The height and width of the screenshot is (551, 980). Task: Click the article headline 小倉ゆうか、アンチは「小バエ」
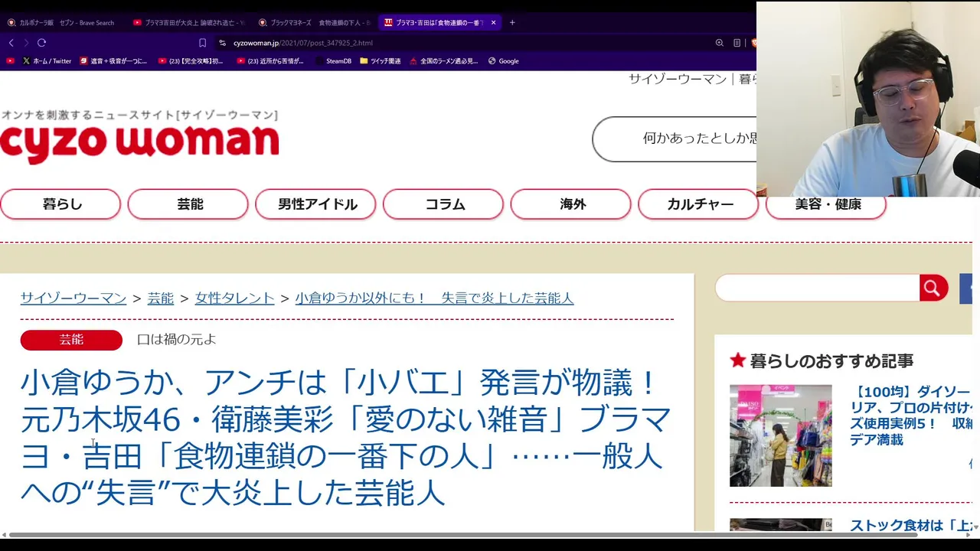(x=345, y=438)
